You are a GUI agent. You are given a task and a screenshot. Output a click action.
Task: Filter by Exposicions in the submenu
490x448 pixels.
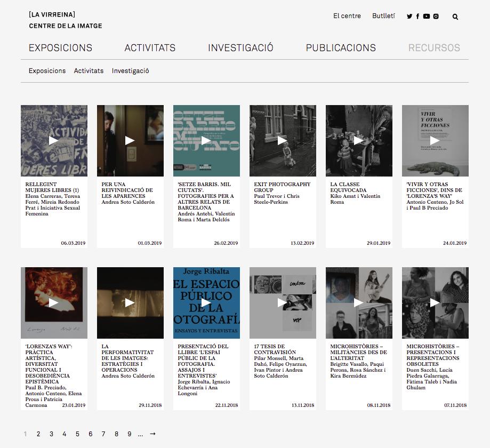click(47, 71)
